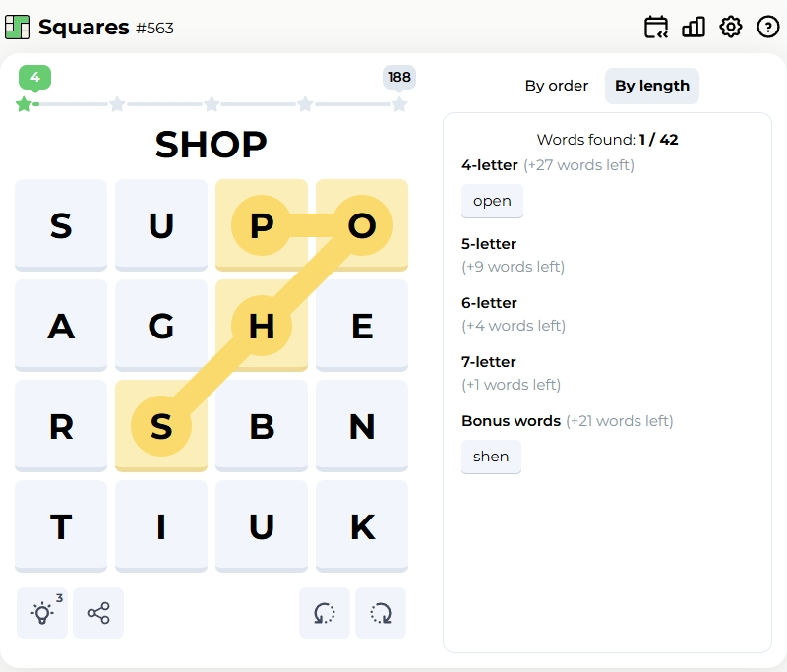Viewport: 787px width, 672px height.
Task: Click the 5-letter words heading
Action: 489,244
